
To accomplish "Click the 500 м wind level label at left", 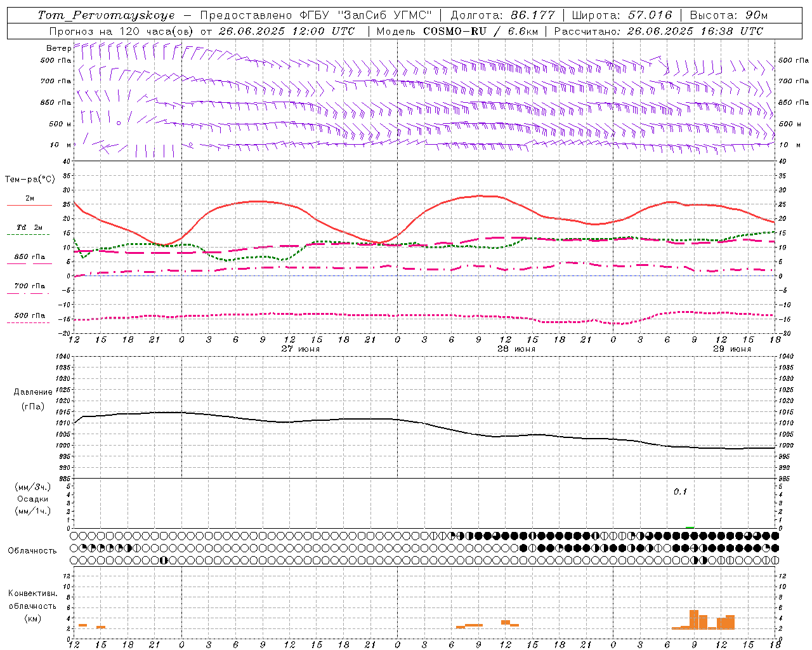I will (60, 124).
